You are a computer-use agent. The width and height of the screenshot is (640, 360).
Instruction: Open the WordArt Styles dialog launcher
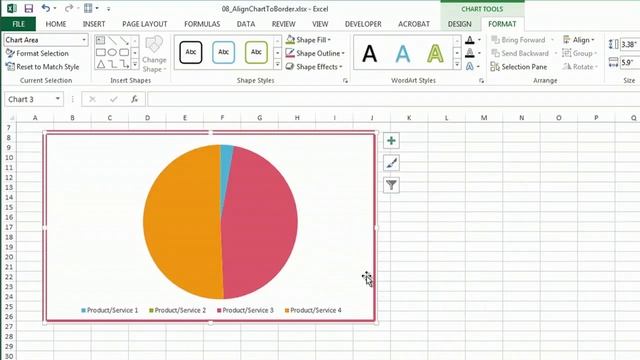pos(481,81)
